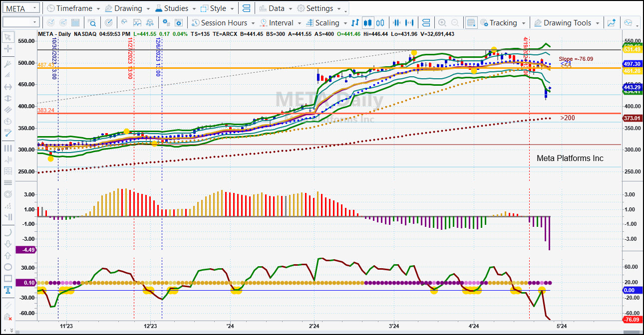Click the -4.49 purple histogram value label

(25, 250)
